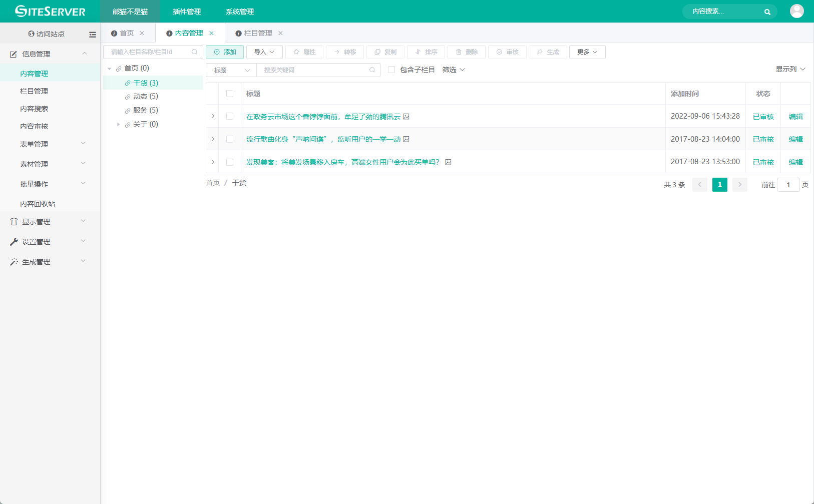Viewport: 814px width, 504px height.
Task: Click the 删除 trash toolbar button
Action: [467, 52]
